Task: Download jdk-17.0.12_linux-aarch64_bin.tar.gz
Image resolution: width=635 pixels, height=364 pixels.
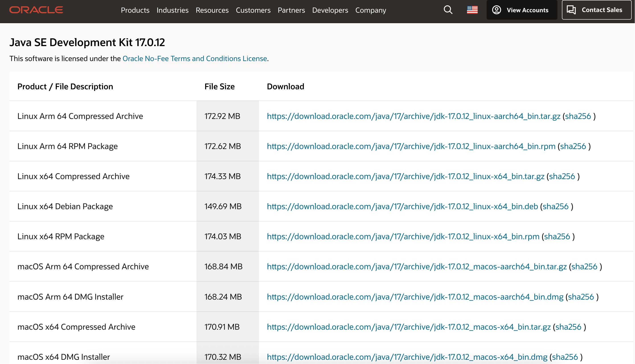Action: point(414,116)
